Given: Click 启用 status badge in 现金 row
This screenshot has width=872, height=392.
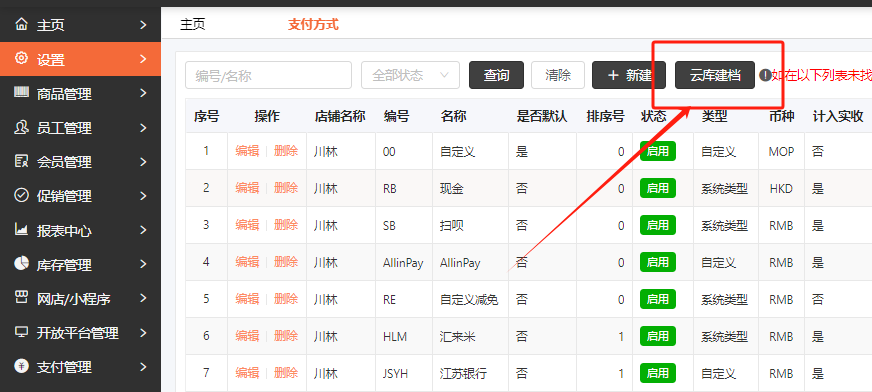Looking at the screenshot, I should pos(658,188).
